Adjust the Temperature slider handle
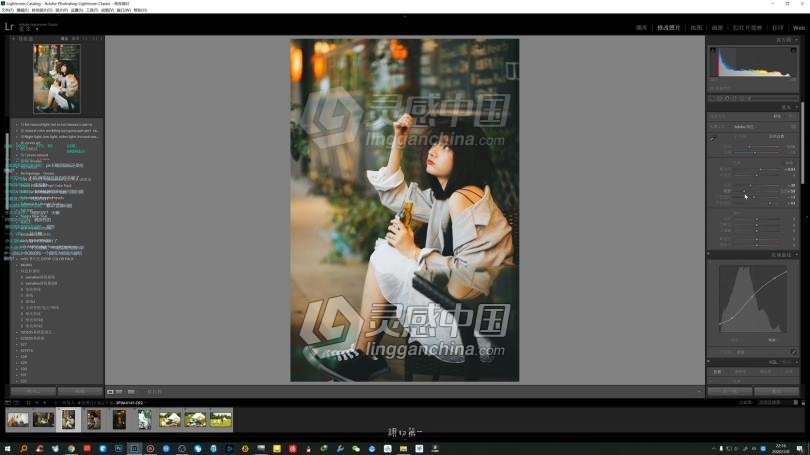The width and height of the screenshot is (810, 455). pos(750,147)
